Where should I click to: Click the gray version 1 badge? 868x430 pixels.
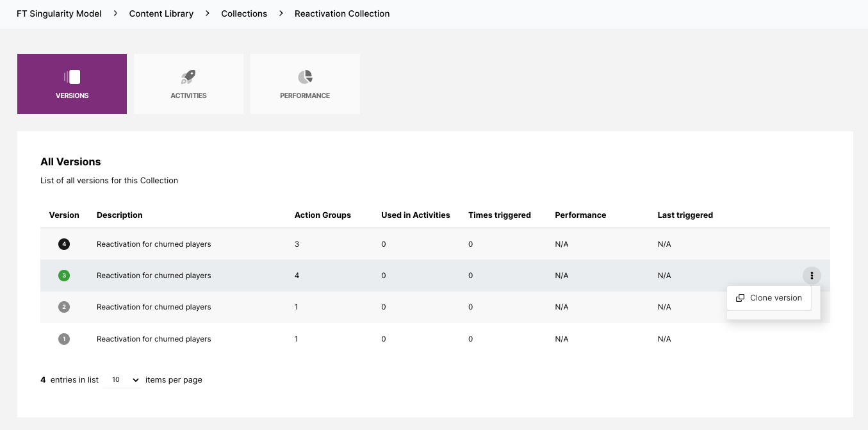tap(64, 339)
